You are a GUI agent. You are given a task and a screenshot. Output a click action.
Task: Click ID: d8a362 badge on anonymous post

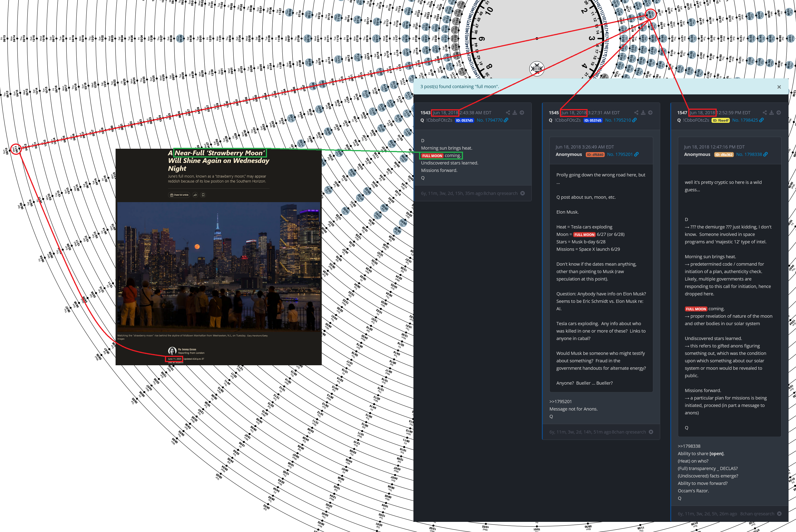724,155
